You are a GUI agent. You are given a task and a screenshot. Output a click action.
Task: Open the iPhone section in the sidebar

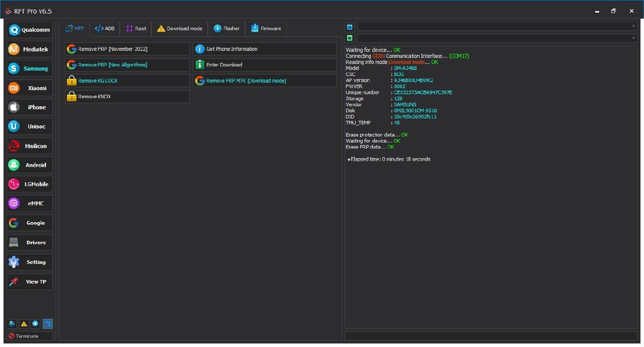(x=30, y=107)
